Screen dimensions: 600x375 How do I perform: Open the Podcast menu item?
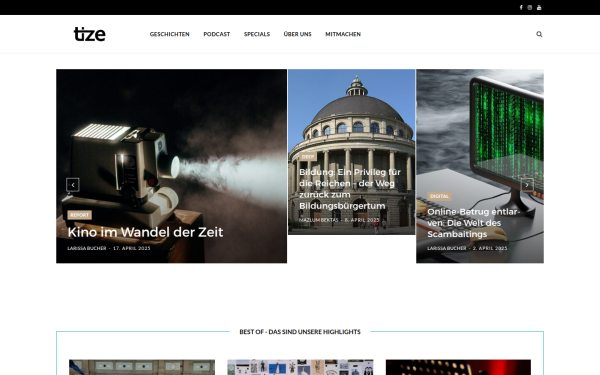point(217,34)
